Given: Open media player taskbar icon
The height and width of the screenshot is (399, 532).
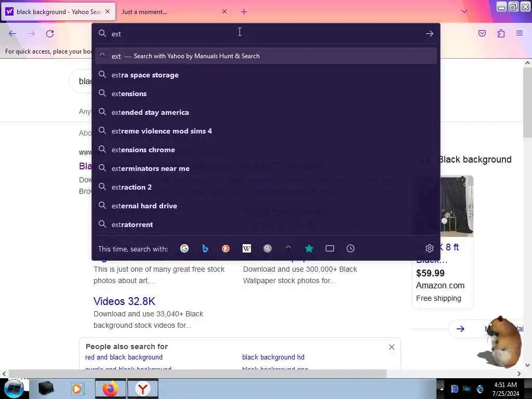Looking at the screenshot, I should click(x=77, y=389).
